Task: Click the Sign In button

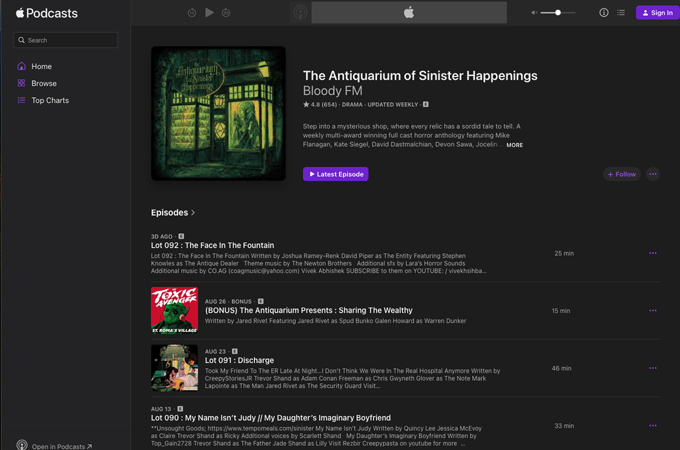Action: coord(657,13)
